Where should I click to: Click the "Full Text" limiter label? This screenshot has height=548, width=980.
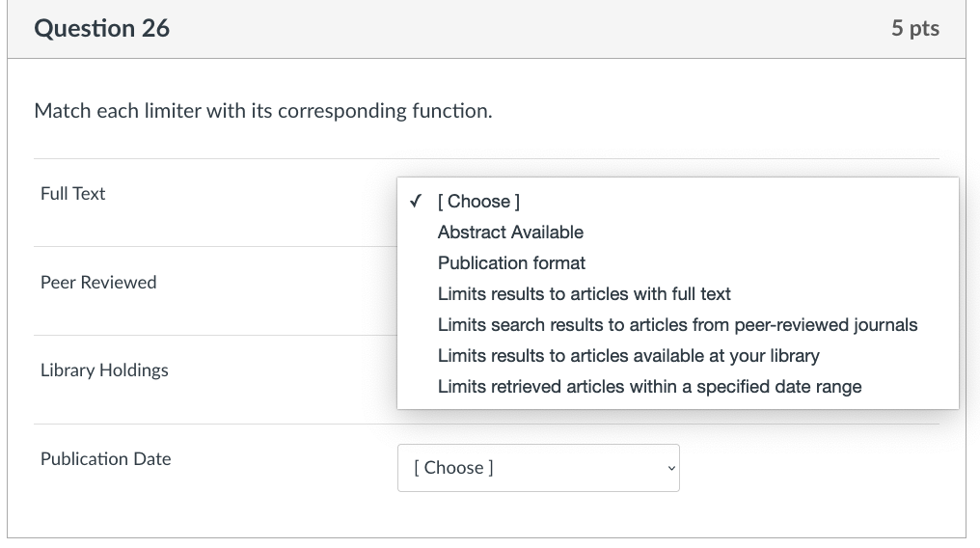pyautogui.click(x=73, y=194)
